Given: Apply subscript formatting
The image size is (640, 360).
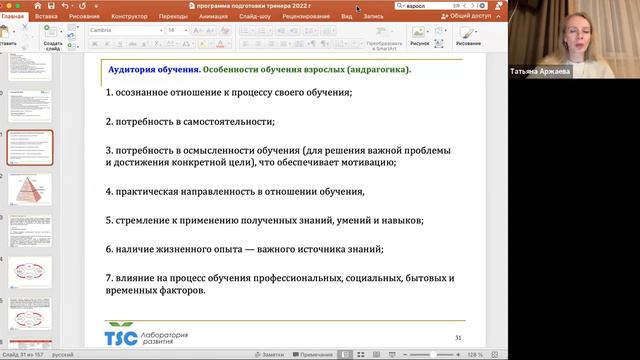Looking at the screenshot, I should coord(158,44).
